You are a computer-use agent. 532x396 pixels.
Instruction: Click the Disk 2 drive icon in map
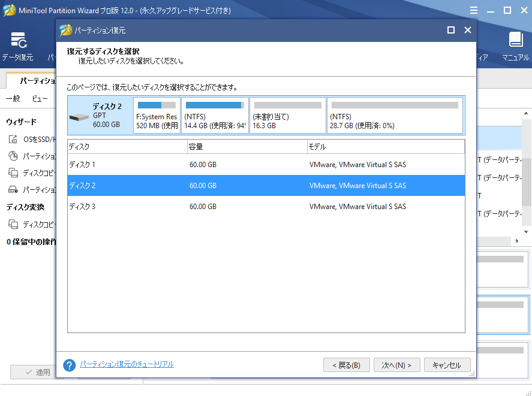pyautogui.click(x=79, y=115)
